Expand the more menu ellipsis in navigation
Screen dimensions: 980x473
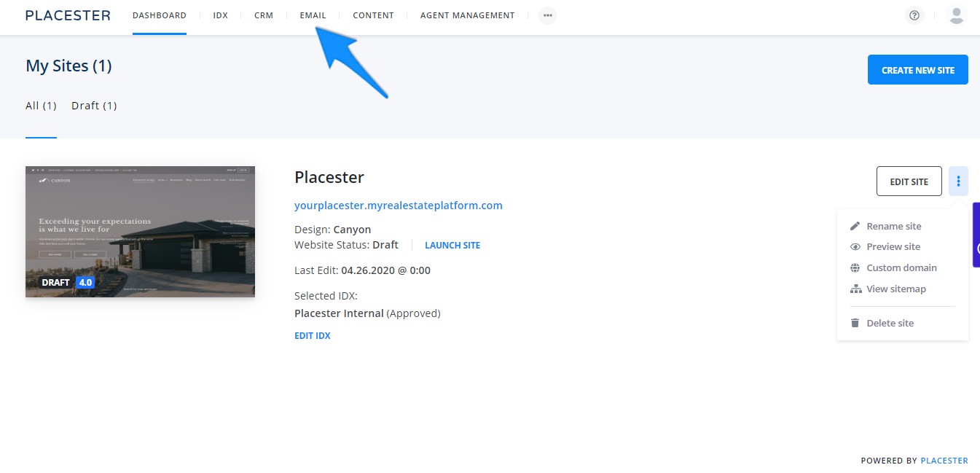coord(548,15)
